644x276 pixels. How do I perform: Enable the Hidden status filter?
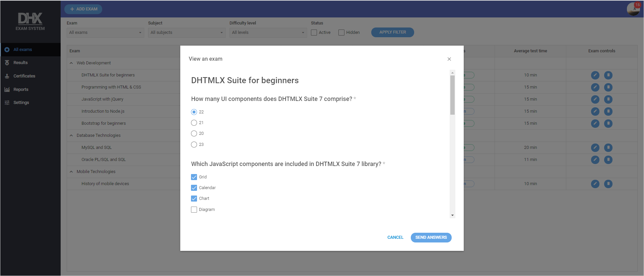341,33
